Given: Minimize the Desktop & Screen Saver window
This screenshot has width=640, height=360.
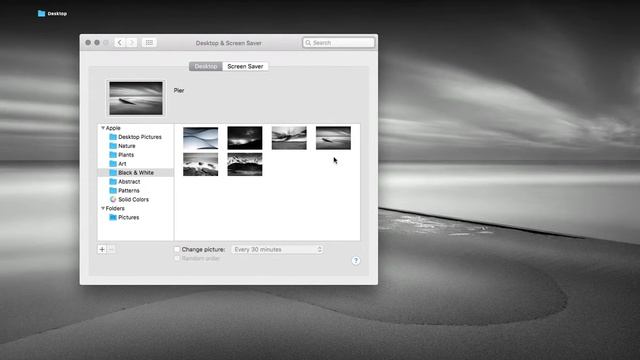Looking at the screenshot, I should [97, 42].
